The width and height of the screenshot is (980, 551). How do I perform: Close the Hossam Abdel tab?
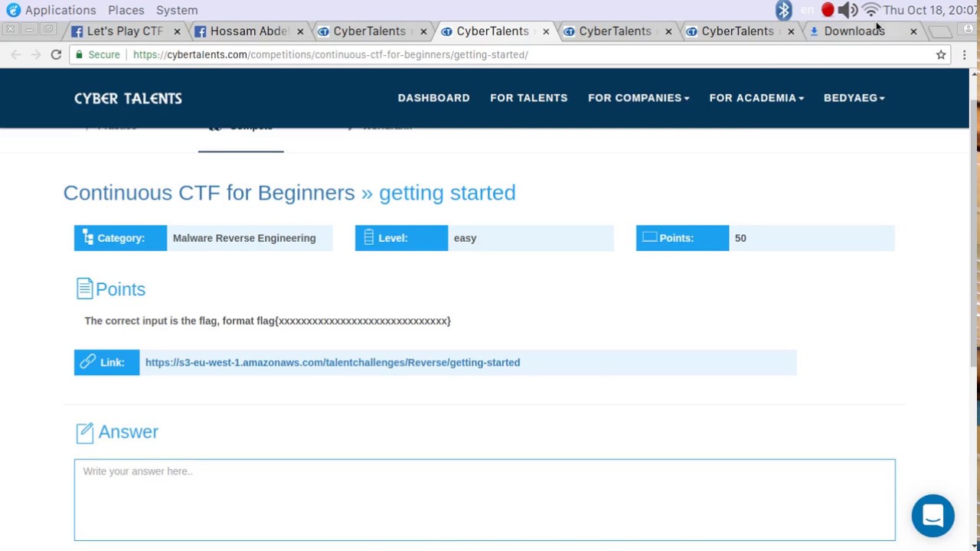tap(300, 31)
